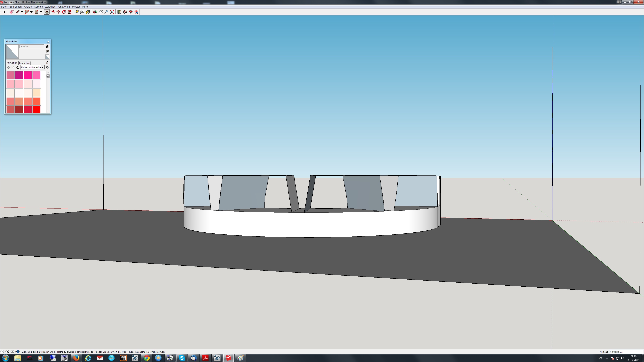Open the arc tool dropdown arrow
Screen dimensions: 644x362
[32, 12]
